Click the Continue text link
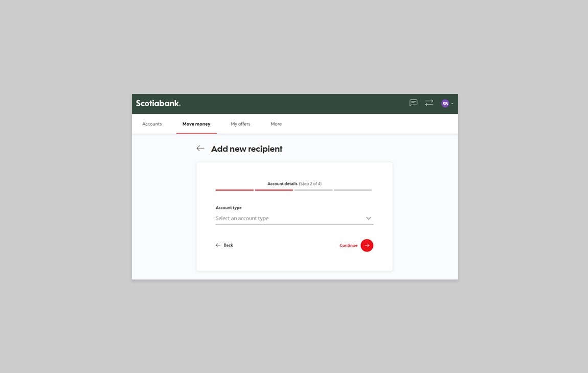This screenshot has width=588, height=373. (x=348, y=246)
